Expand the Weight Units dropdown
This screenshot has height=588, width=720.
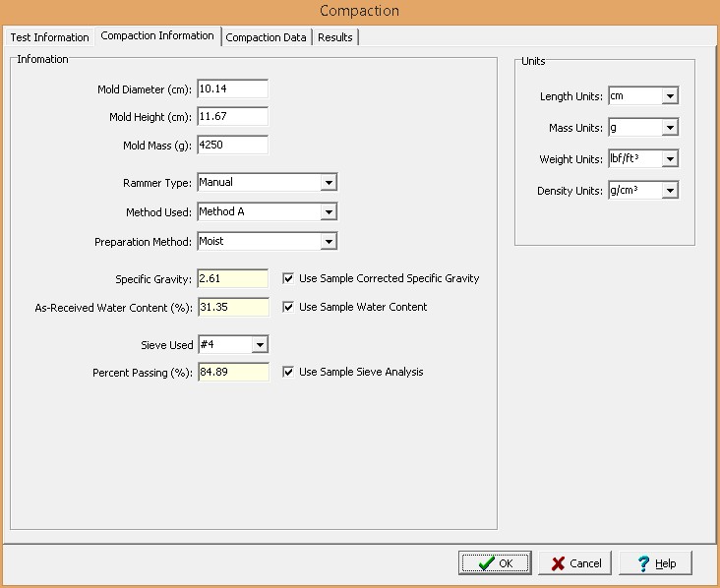pos(670,159)
